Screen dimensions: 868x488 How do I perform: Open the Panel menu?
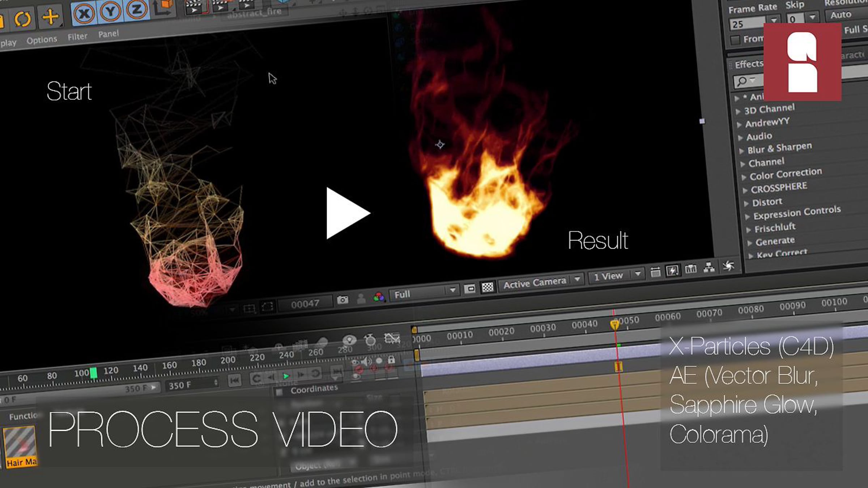[x=109, y=34]
